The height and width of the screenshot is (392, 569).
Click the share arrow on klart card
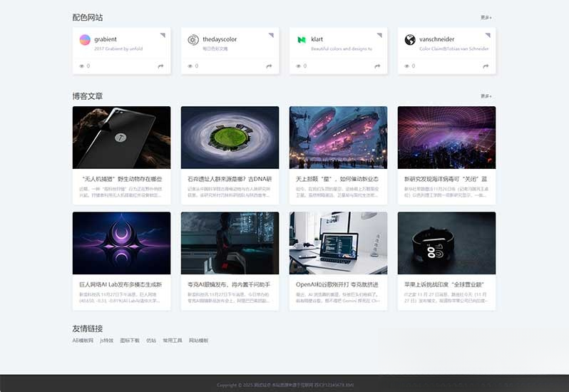pyautogui.click(x=377, y=66)
